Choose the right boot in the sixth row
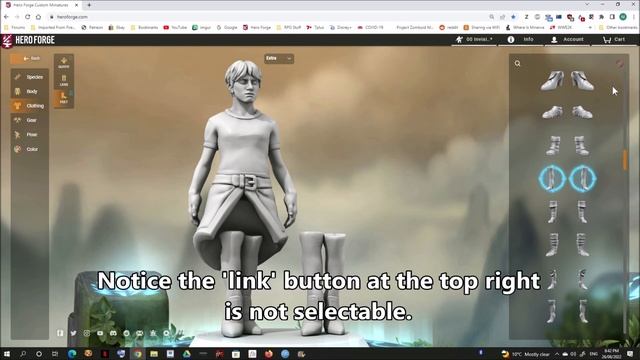This screenshot has height=360, width=640. click(582, 245)
